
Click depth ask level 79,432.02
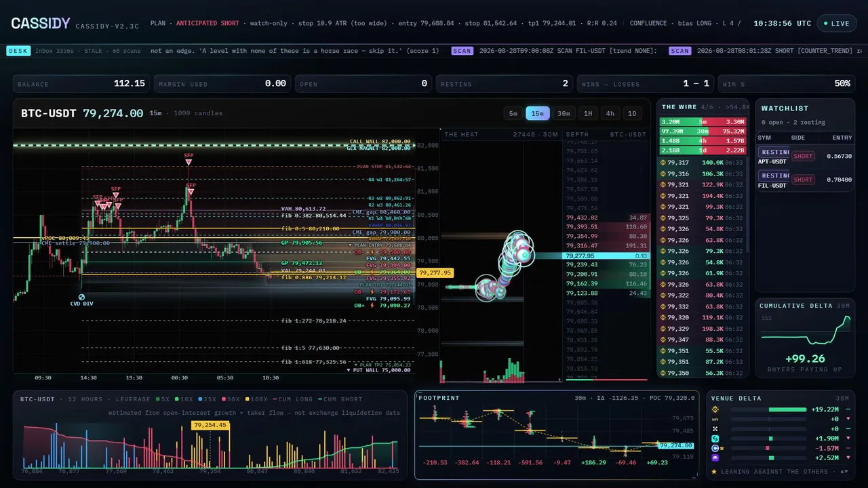(x=606, y=218)
